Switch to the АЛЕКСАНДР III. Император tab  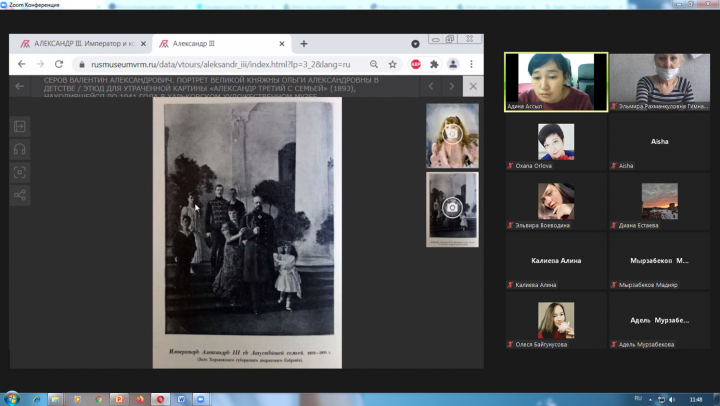80,44
